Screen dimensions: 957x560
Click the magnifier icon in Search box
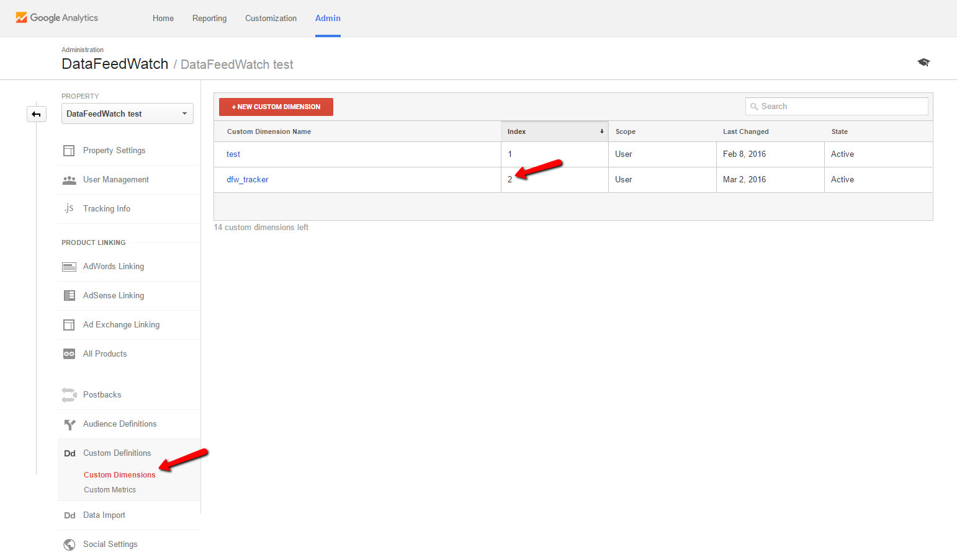tap(755, 107)
